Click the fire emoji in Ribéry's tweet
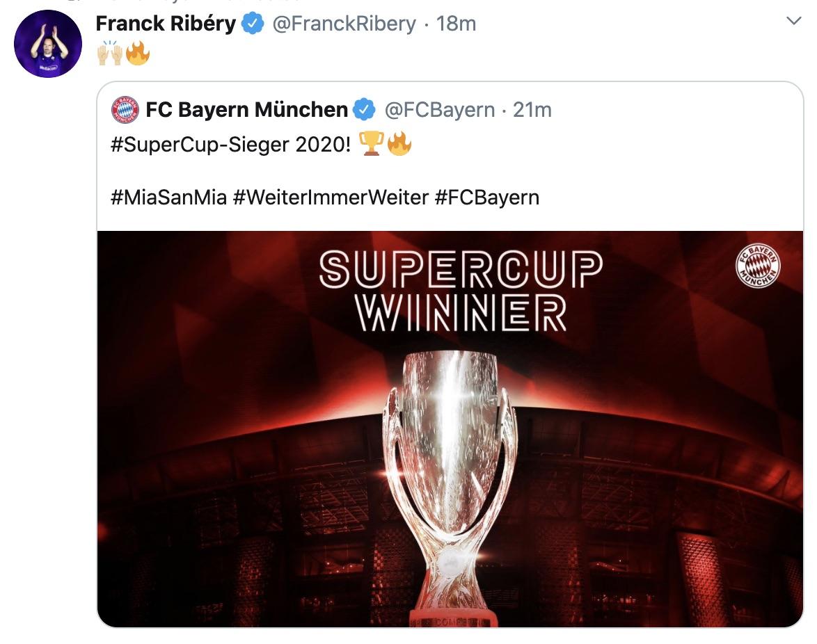817x644 pixels. (x=138, y=54)
